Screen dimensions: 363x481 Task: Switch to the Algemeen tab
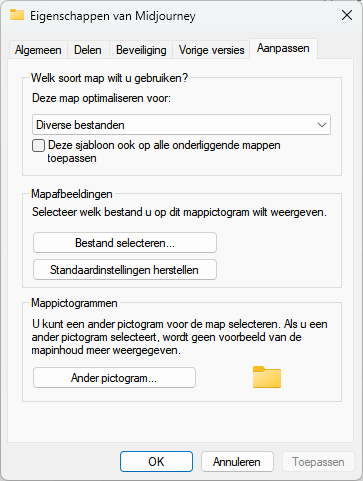click(x=38, y=50)
